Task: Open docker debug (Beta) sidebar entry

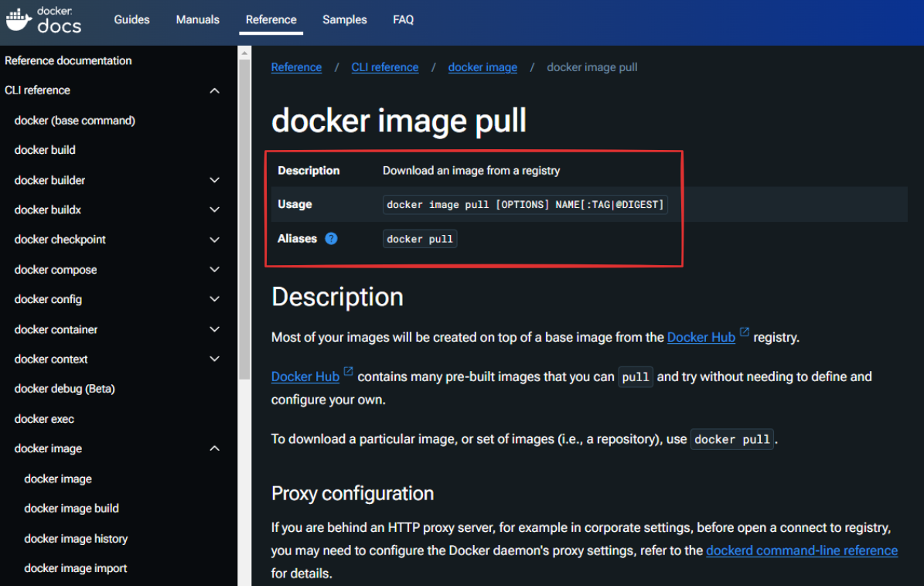Action: click(65, 389)
